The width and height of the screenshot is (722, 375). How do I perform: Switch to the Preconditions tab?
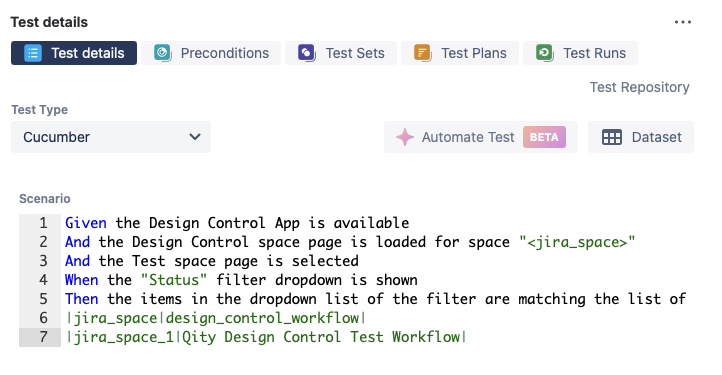click(x=211, y=53)
